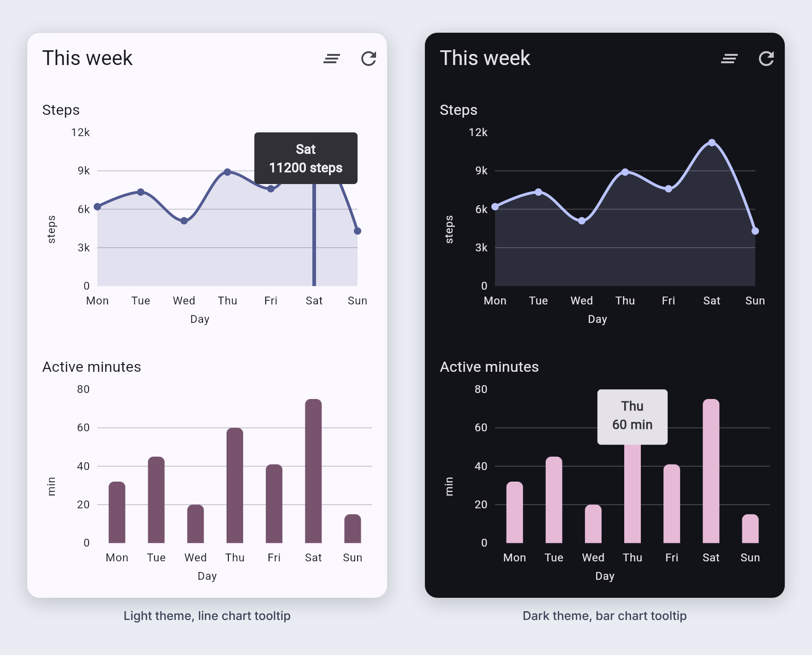Click 'This week' title in the light card

87,58
